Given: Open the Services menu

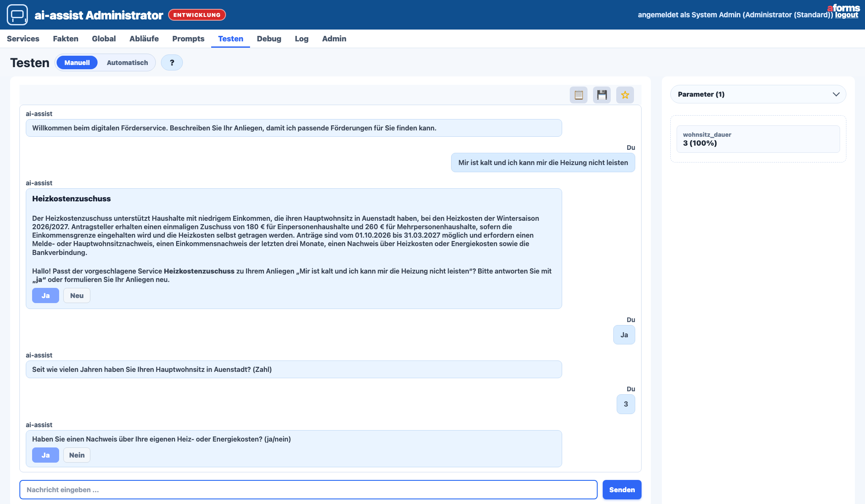Looking at the screenshot, I should pyautogui.click(x=23, y=38).
